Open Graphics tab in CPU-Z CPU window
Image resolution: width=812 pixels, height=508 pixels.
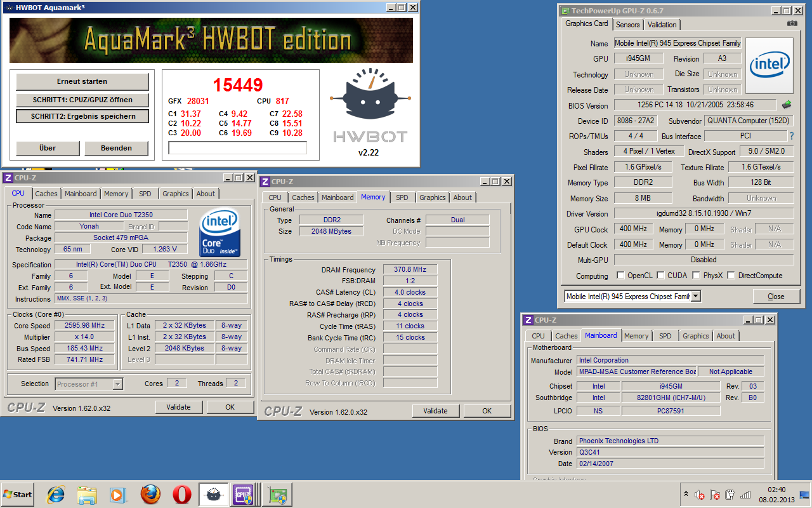(x=176, y=194)
